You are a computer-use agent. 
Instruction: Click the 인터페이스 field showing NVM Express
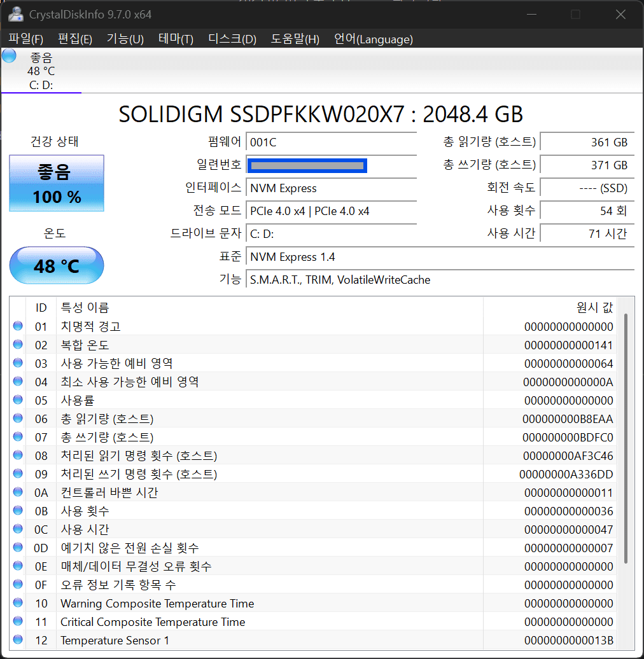pyautogui.click(x=332, y=188)
